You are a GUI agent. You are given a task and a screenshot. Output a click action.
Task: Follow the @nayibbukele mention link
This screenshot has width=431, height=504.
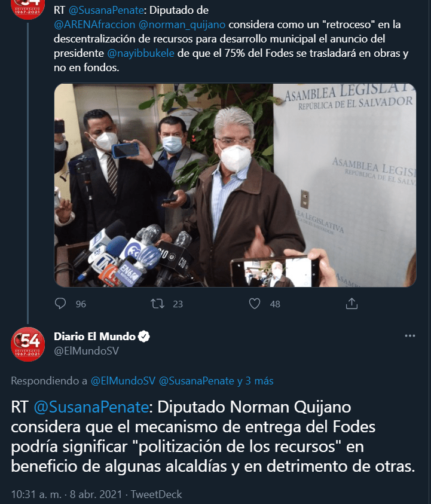pos(140,53)
